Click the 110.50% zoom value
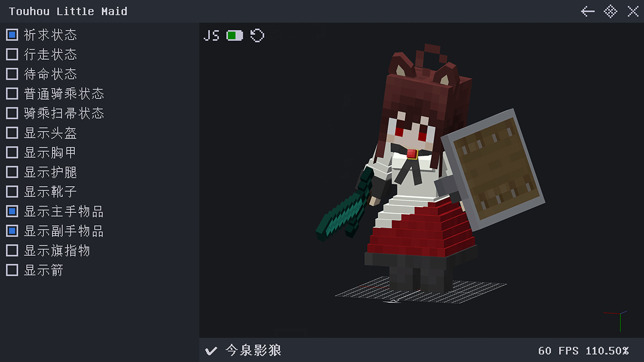The image size is (644, 362). coord(607,351)
